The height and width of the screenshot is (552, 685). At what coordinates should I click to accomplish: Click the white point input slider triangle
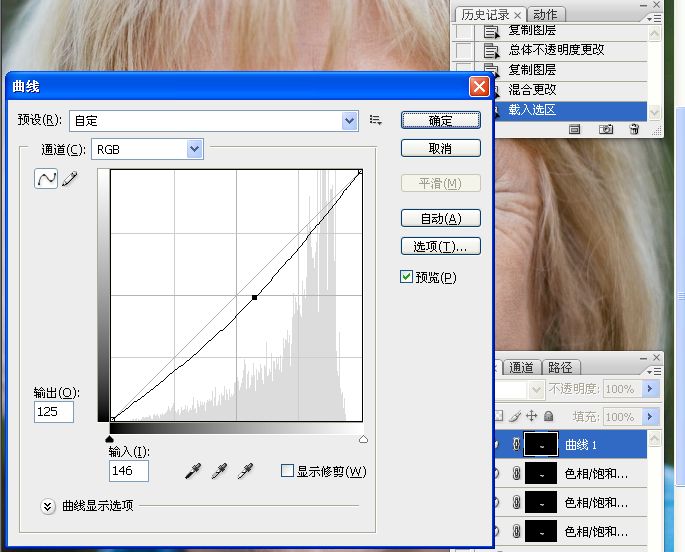point(363,439)
